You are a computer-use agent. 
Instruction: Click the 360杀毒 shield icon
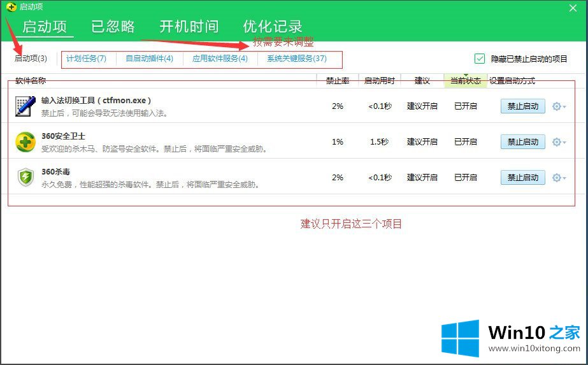click(x=25, y=178)
